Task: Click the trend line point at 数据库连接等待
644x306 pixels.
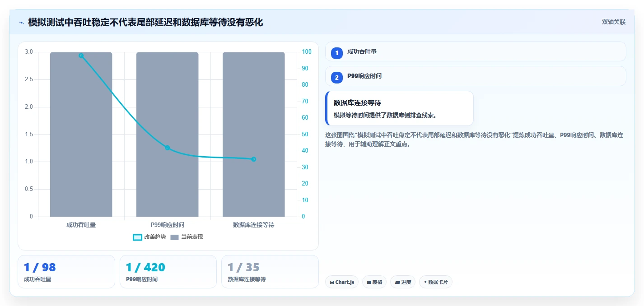Action: (x=254, y=159)
